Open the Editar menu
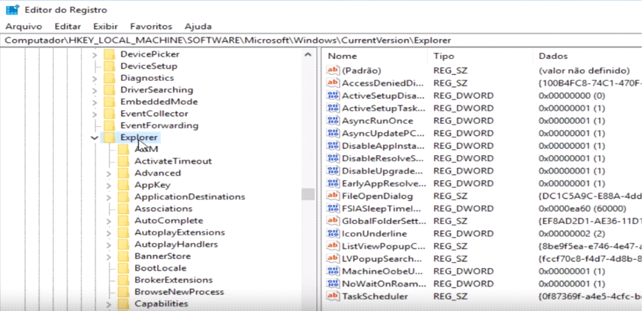This screenshot has height=311, width=644. (x=68, y=26)
